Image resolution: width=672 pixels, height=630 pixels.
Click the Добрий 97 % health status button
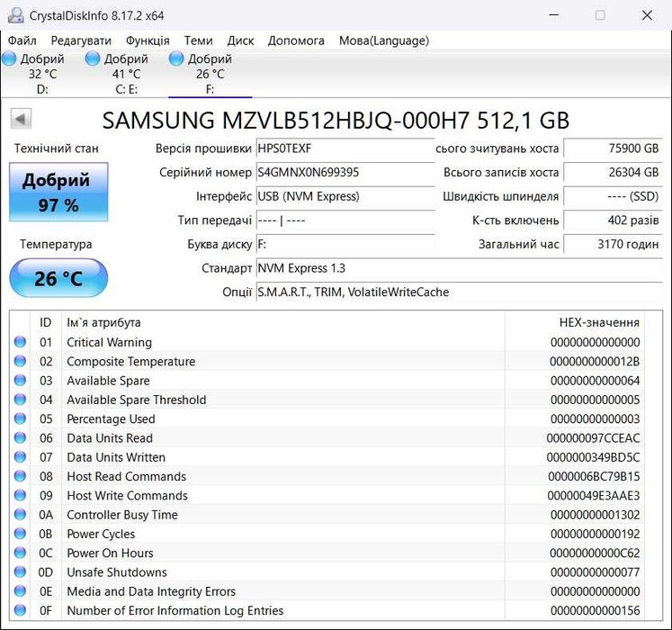58,192
